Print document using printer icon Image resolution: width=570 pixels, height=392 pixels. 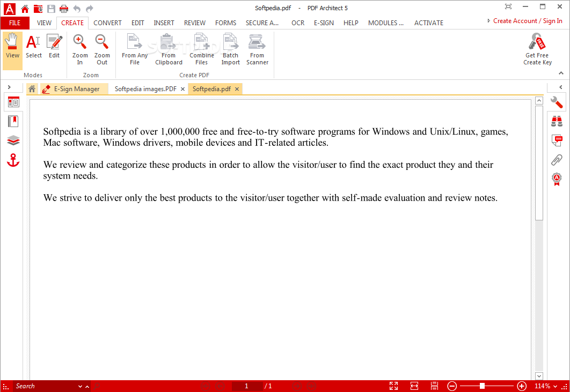64,9
